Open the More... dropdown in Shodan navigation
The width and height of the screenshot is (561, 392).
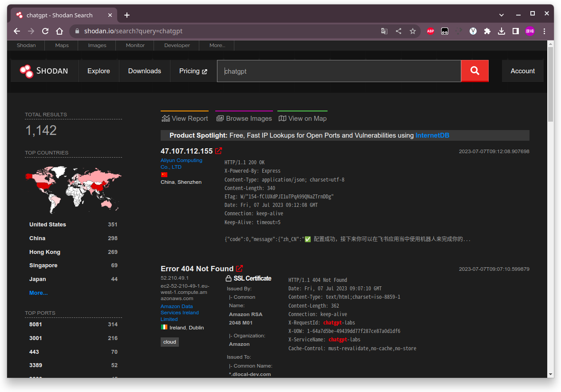[x=217, y=45]
